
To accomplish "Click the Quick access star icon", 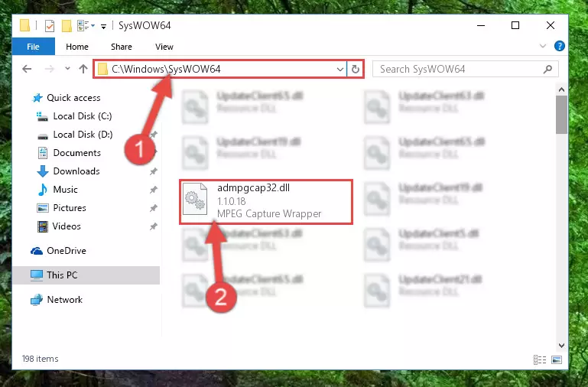I will (x=37, y=98).
